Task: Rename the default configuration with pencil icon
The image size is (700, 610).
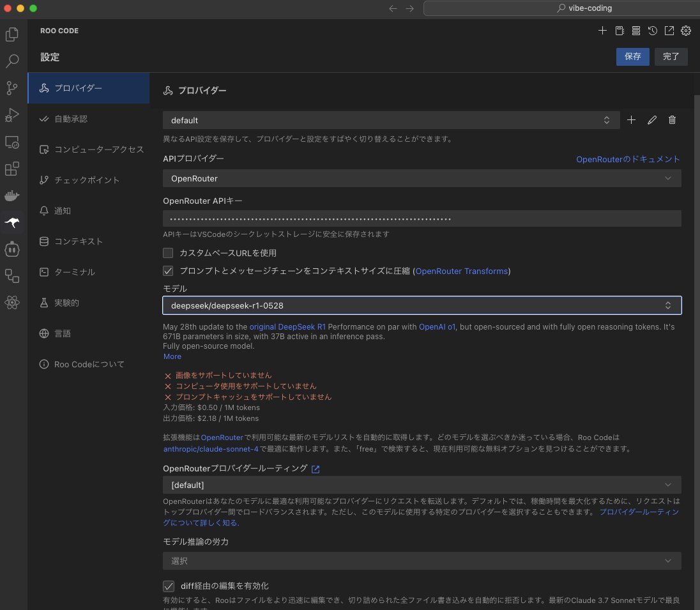Action: 652,119
